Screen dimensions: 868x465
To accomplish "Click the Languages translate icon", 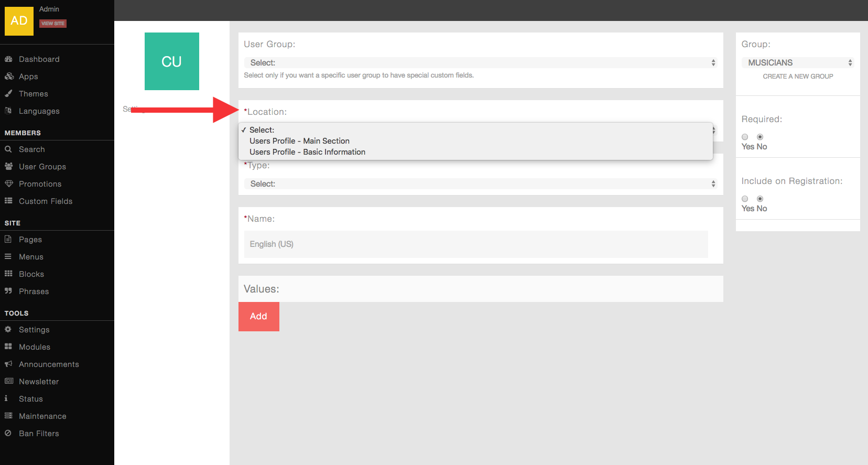I will point(8,111).
